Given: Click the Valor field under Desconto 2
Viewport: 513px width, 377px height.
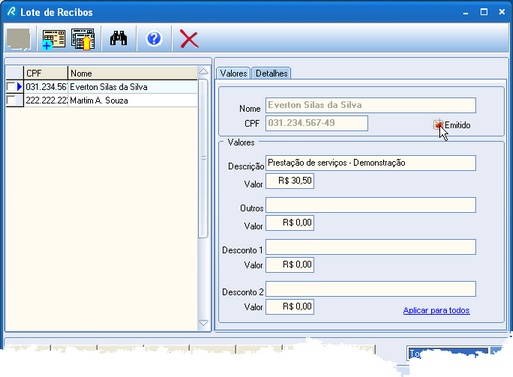Looking at the screenshot, I should 289,307.
